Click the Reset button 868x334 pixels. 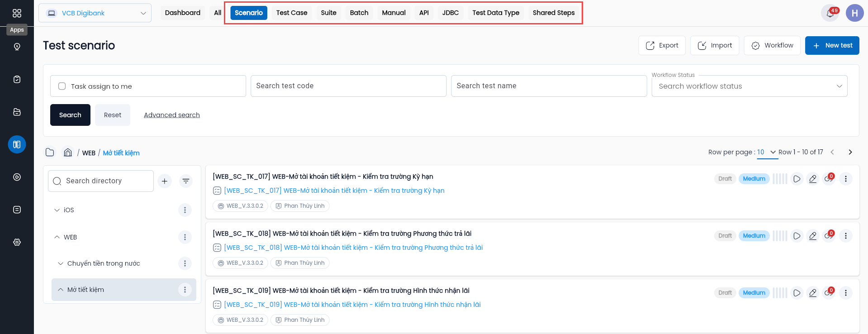(113, 115)
